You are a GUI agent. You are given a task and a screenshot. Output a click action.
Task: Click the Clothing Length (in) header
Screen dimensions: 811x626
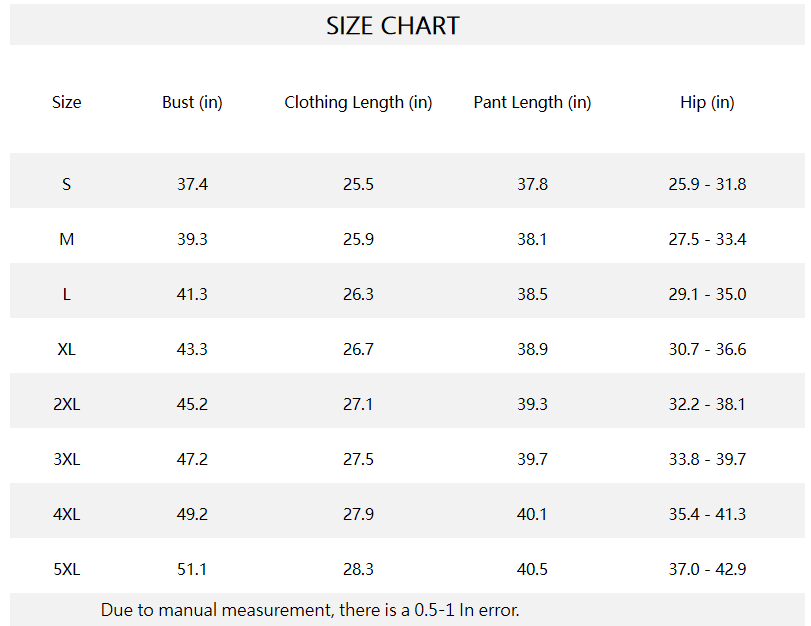tap(358, 102)
